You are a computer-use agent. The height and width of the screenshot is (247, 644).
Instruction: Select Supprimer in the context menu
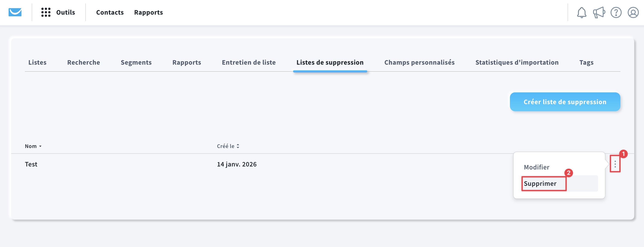pos(540,183)
